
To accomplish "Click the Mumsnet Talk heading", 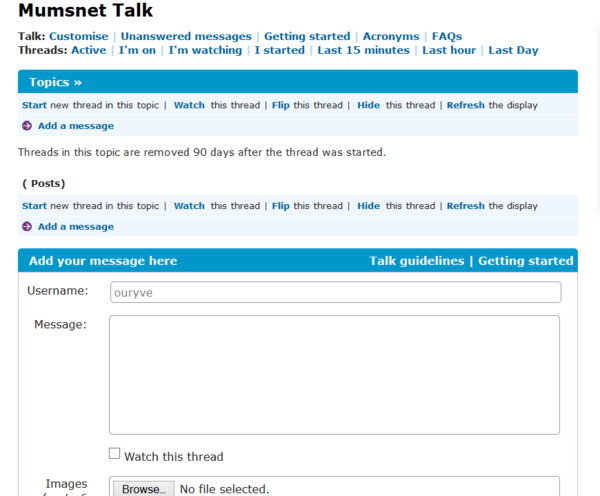I will pos(86,10).
